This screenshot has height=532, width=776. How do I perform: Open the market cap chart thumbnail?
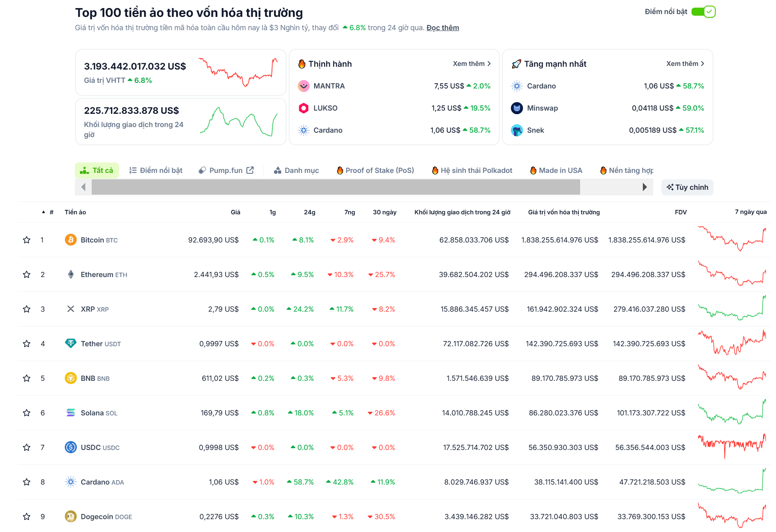click(238, 72)
